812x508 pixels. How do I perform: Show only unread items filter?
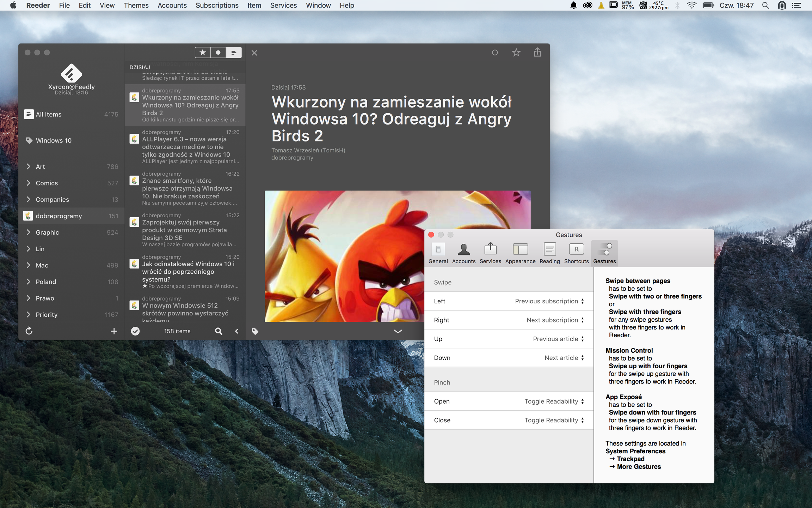pos(218,53)
